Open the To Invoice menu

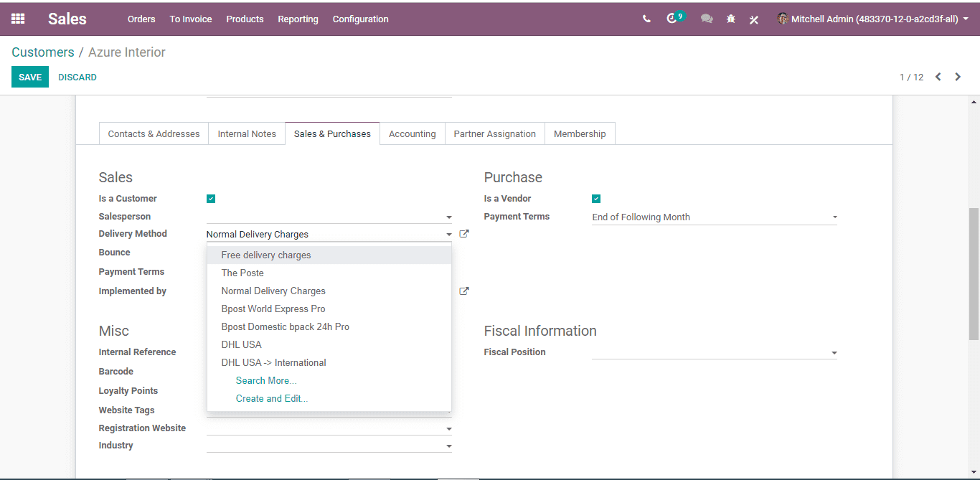(x=191, y=19)
